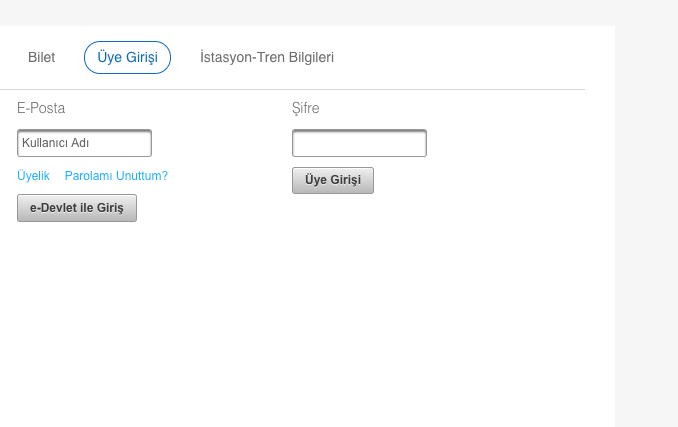
Task: Click the Parolamı Unuttum? link
Action: pyautogui.click(x=116, y=176)
